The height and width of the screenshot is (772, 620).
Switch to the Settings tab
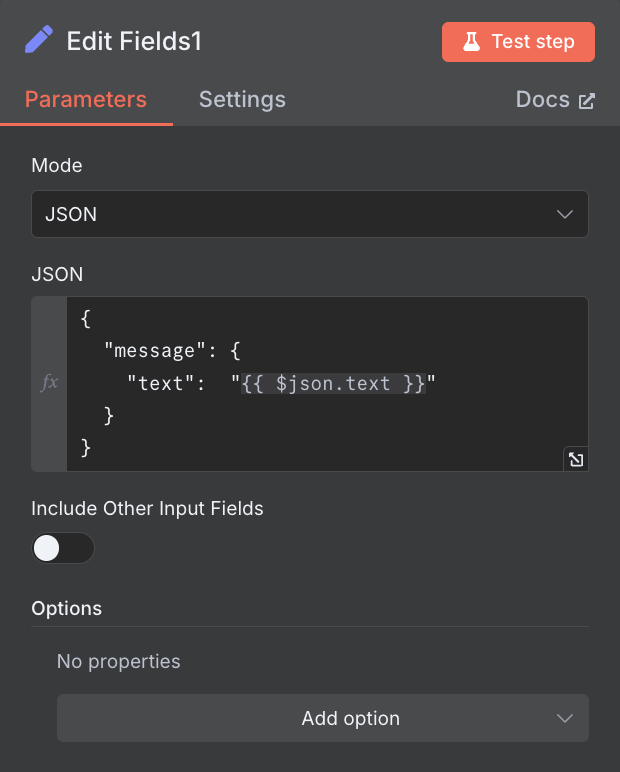point(242,100)
